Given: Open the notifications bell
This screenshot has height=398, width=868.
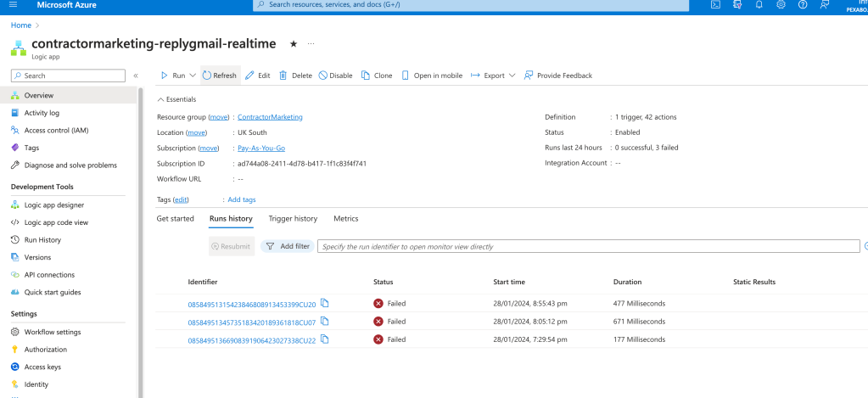Looking at the screenshot, I should coord(759,4).
